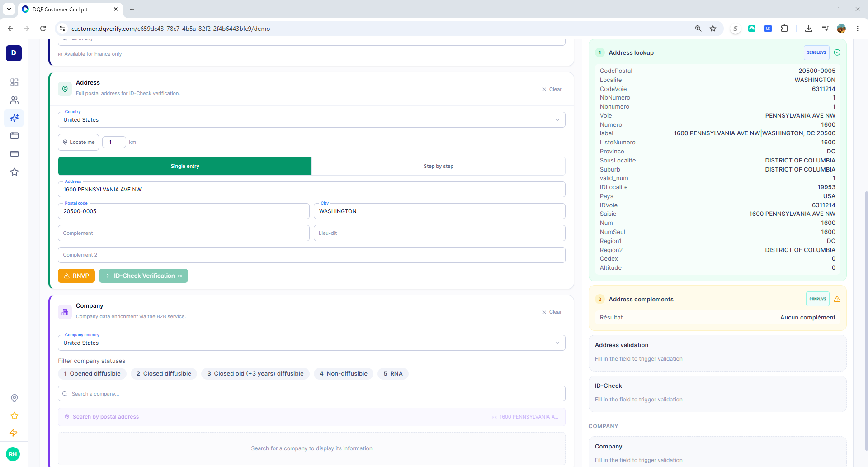Screen dimensions: 868x467
Task: Clear the Address section
Action: (x=552, y=89)
